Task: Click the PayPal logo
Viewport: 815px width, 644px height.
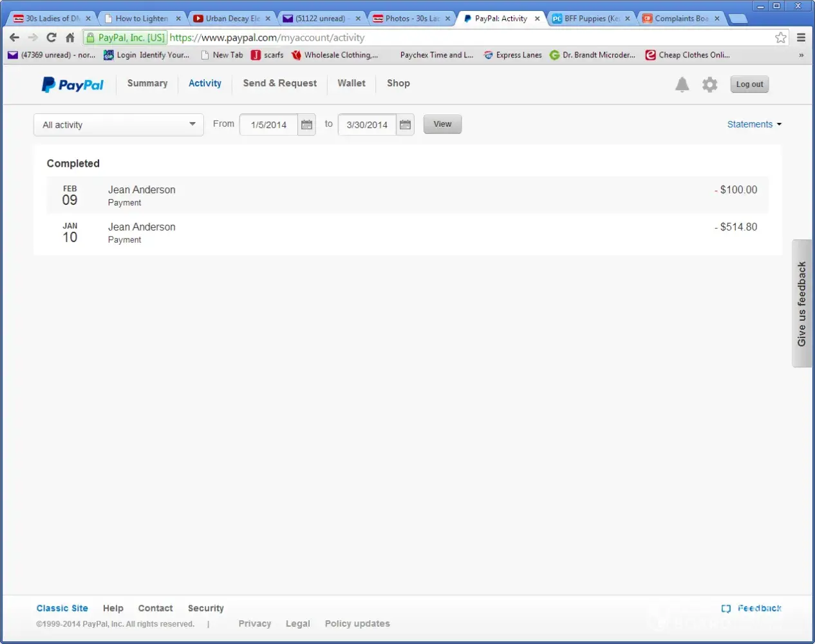Action: (73, 84)
